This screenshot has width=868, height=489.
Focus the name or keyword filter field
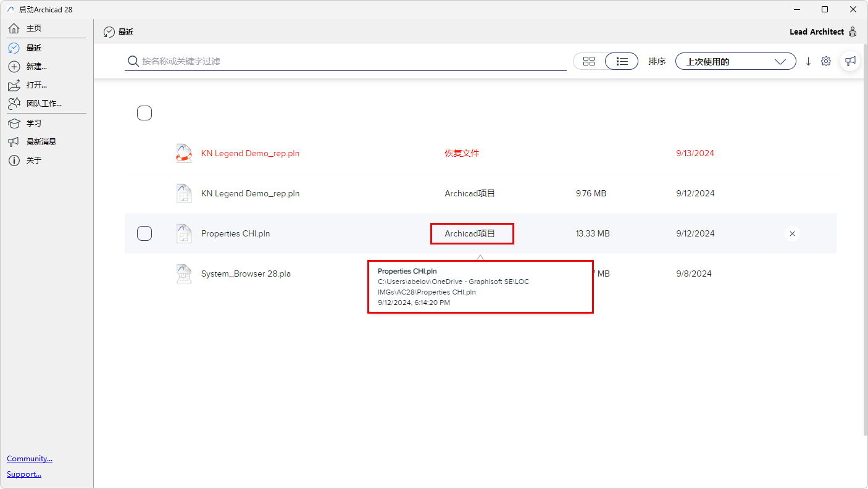click(x=346, y=61)
